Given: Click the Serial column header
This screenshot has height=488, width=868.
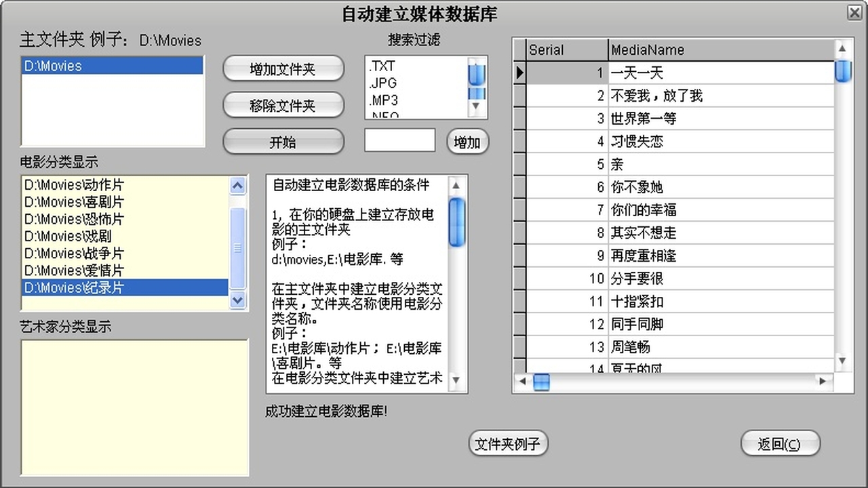Looking at the screenshot, I should (567, 49).
